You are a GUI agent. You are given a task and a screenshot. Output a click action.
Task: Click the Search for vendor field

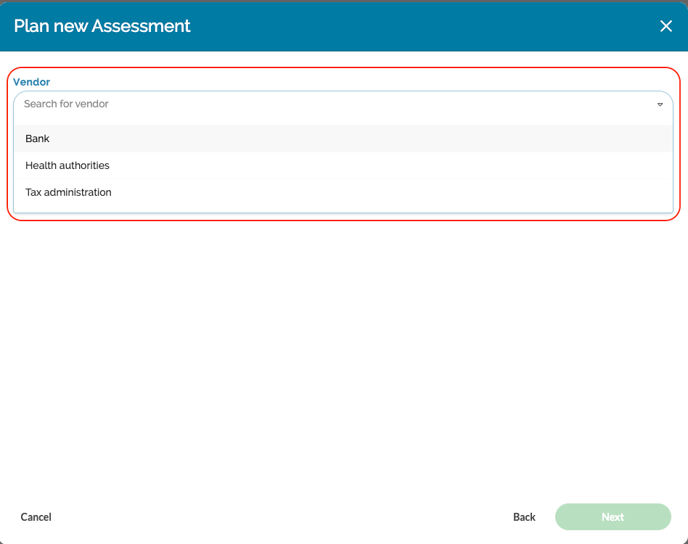tap(330, 104)
